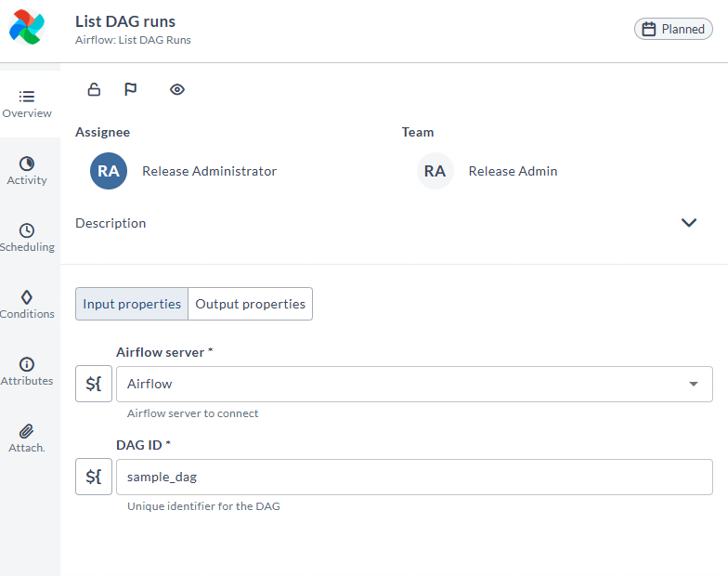
Task: Go to the Conditions diamond section
Action: [27, 305]
